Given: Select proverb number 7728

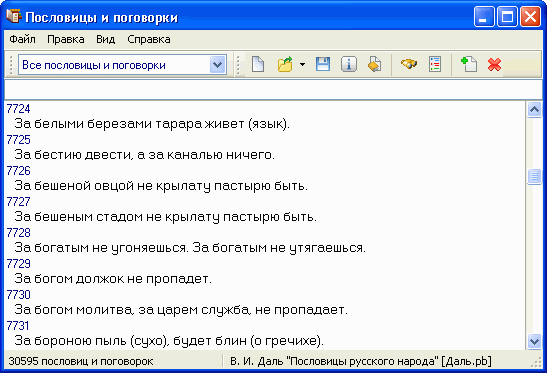Looking at the screenshot, I should pos(18,233).
